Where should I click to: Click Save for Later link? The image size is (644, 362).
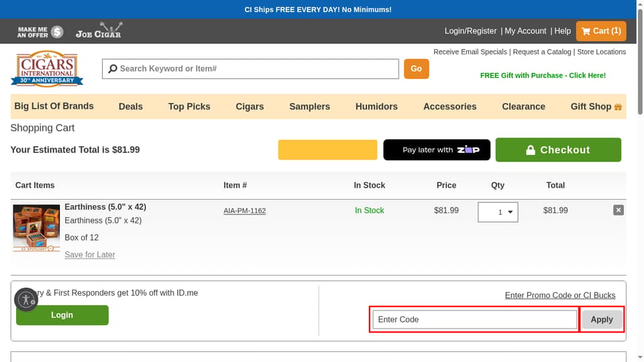(x=89, y=255)
